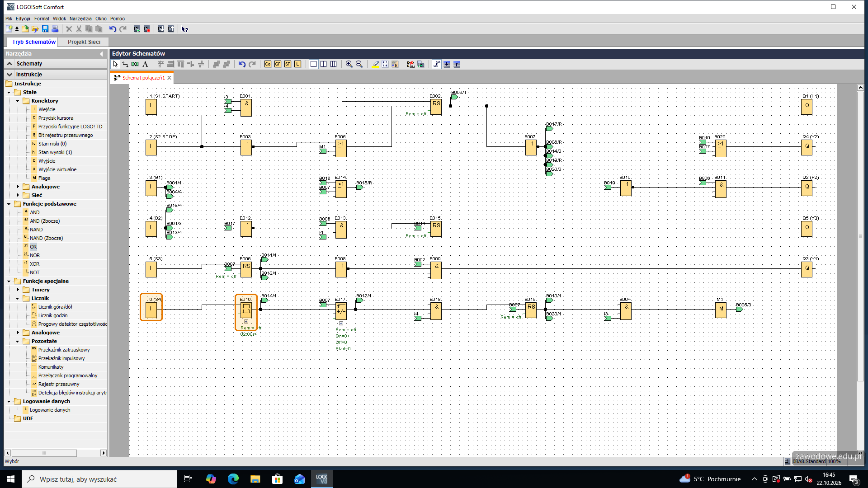Expand the Sieć tree folder

tap(18, 195)
